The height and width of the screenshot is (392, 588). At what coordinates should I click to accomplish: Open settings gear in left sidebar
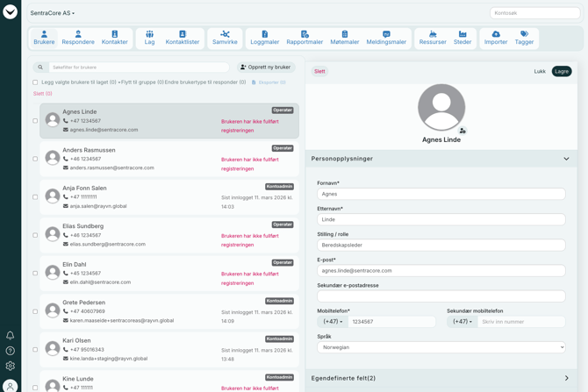[x=11, y=366]
